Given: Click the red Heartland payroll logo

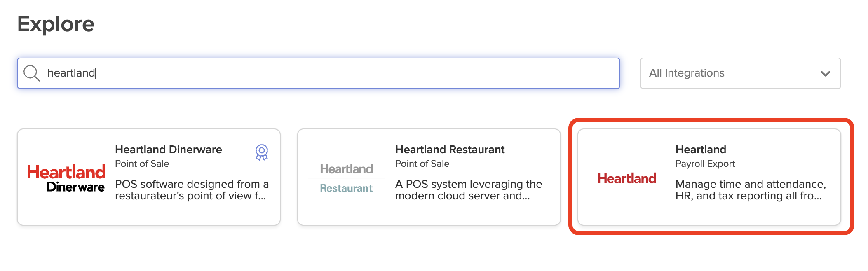Looking at the screenshot, I should point(627,178).
